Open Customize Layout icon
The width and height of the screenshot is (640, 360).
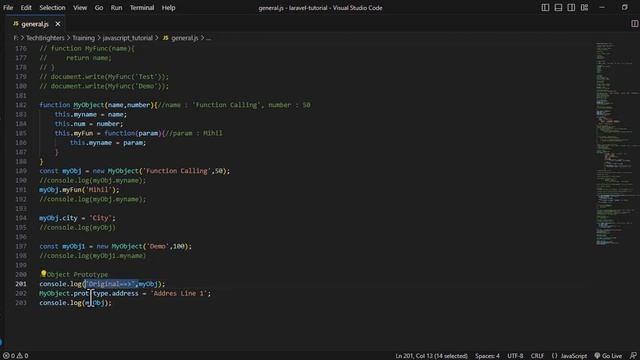584,7
